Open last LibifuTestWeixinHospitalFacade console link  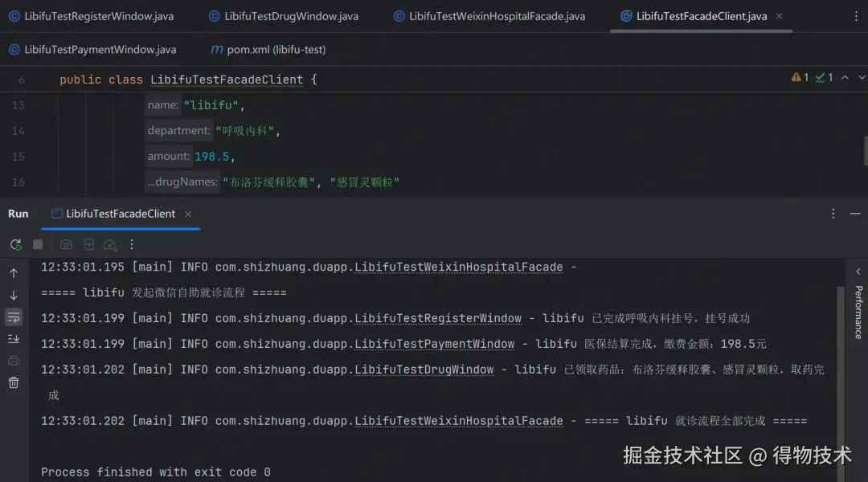tap(458, 421)
